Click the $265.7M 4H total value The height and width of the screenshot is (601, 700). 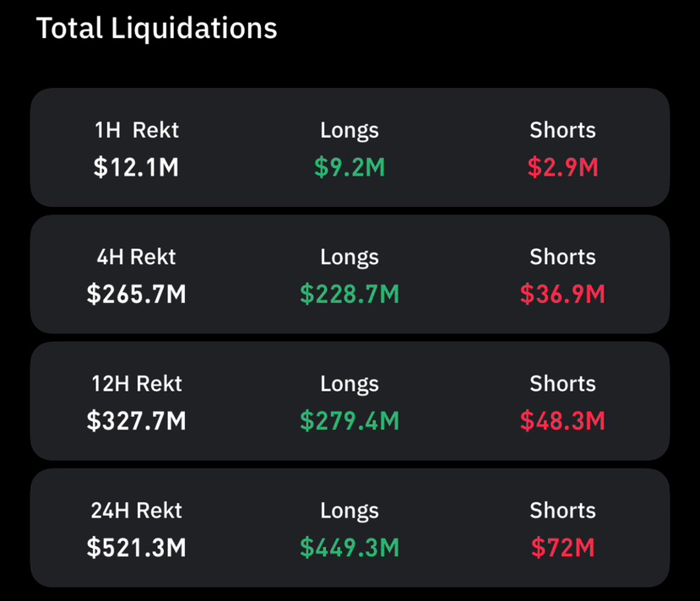tap(137, 294)
